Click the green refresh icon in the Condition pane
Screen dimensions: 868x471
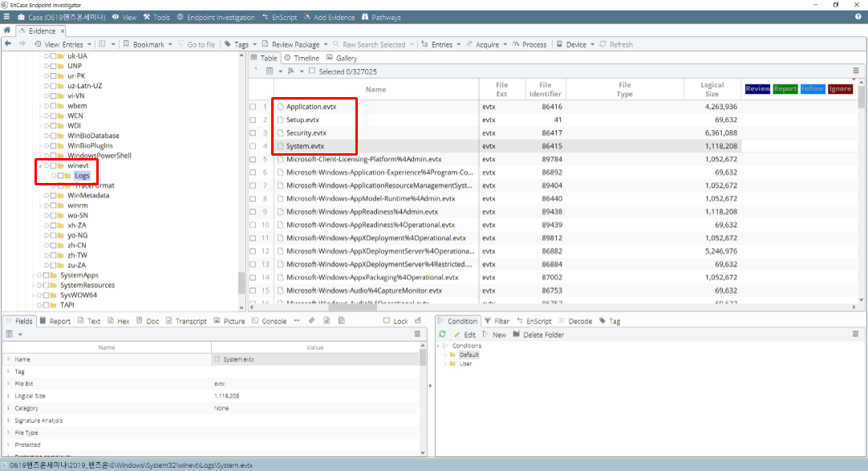pos(442,335)
